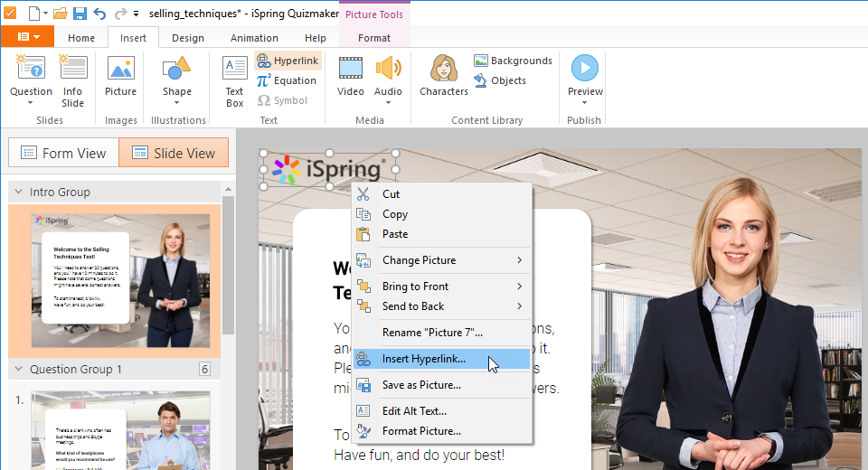
Task: Choose Cut in the context menu
Action: [x=442, y=194]
